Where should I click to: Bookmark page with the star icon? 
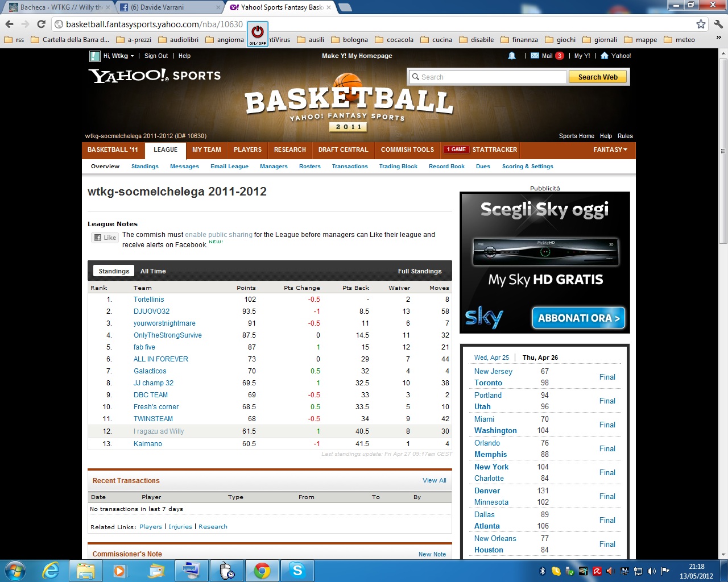pyautogui.click(x=701, y=24)
